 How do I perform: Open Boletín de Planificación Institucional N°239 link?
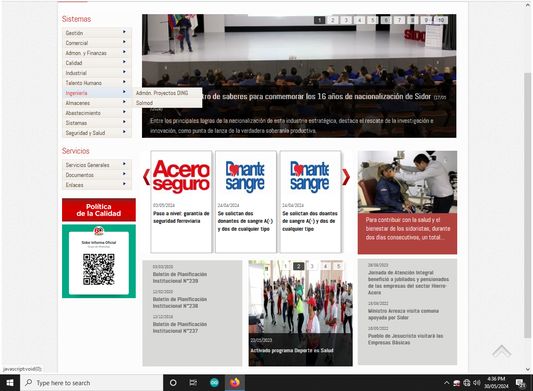180,277
